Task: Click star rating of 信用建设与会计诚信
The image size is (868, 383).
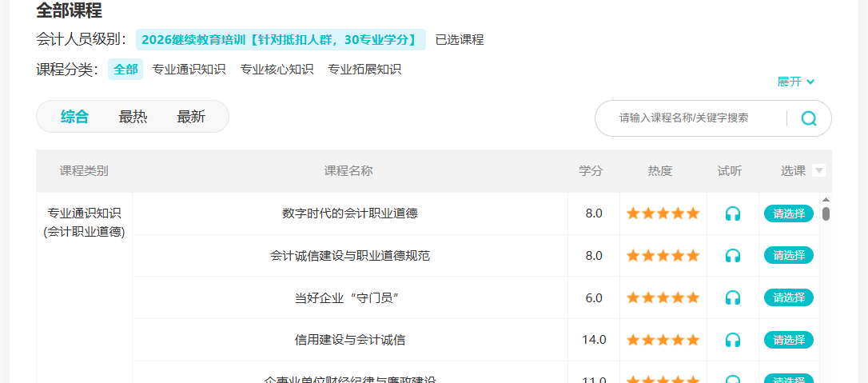Action: tap(663, 340)
